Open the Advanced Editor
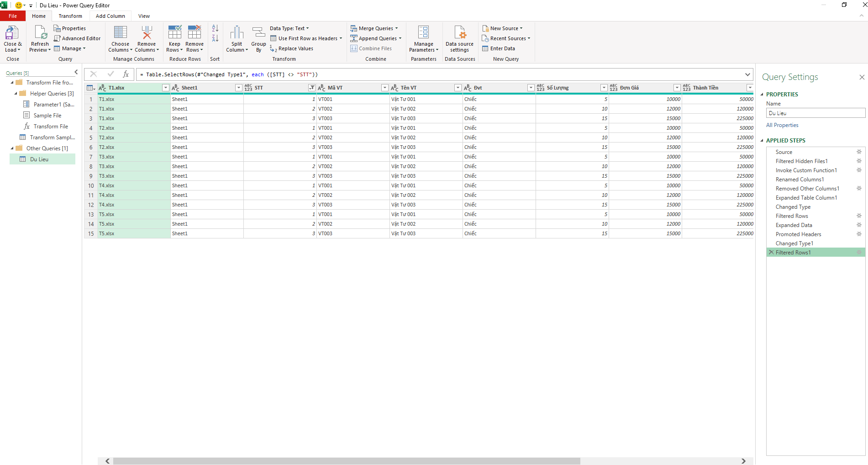This screenshot has width=868, height=465. pyautogui.click(x=77, y=38)
